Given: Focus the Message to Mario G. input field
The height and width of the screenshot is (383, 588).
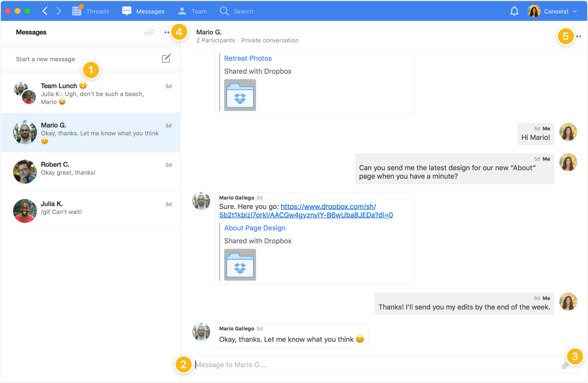Looking at the screenshot, I should coord(375,365).
